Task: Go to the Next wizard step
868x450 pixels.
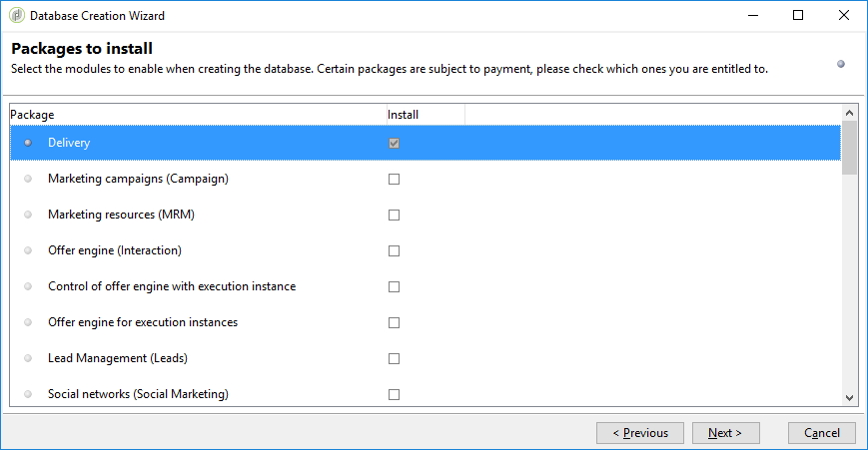Action: coord(725,433)
